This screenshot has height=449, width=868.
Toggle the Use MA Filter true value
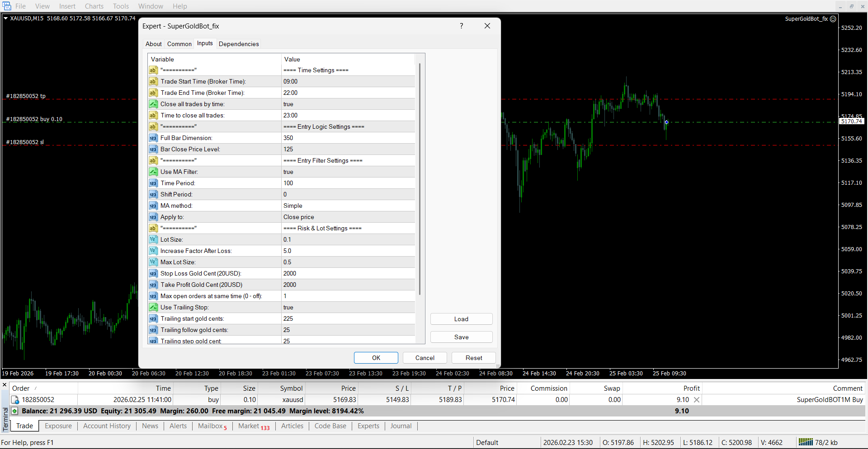[x=288, y=172]
